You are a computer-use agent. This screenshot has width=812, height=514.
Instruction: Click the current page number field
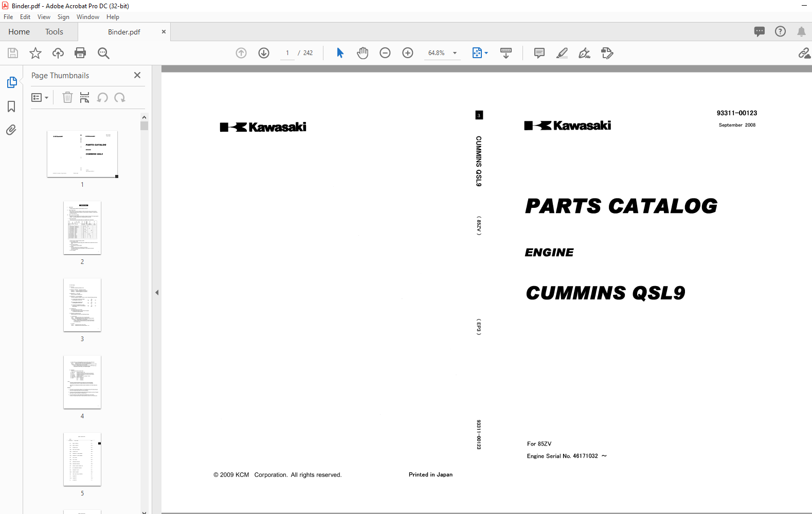287,53
